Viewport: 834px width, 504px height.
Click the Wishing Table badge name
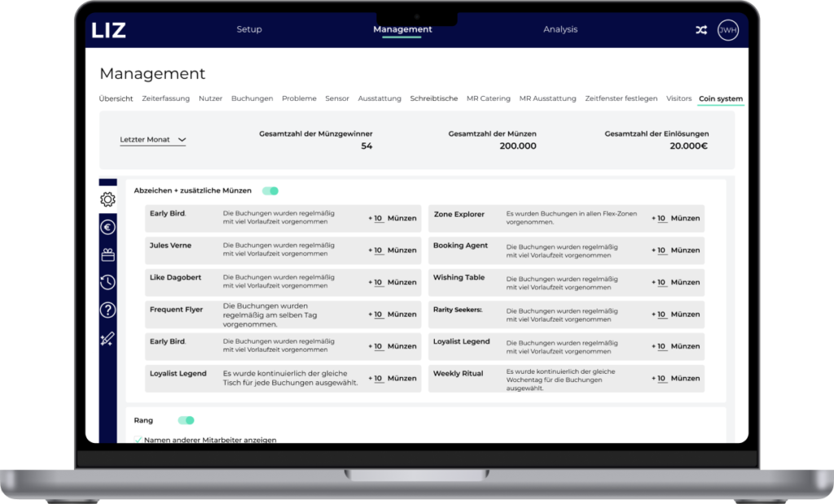pyautogui.click(x=459, y=278)
